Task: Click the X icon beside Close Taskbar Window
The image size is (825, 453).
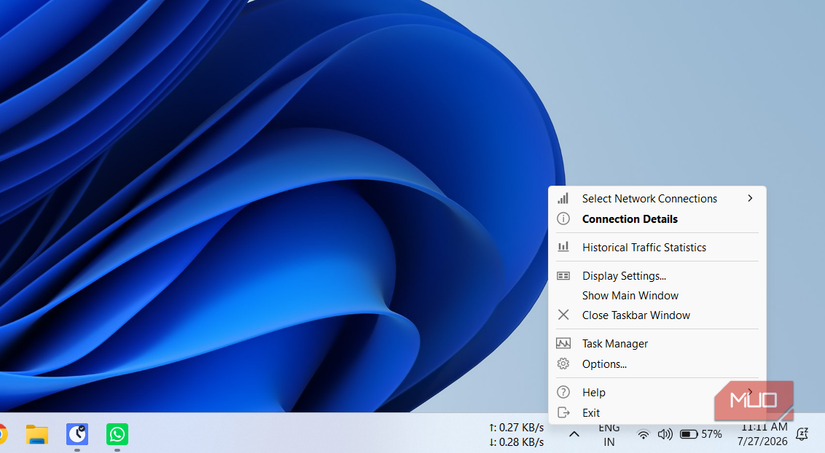Action: 563,315
